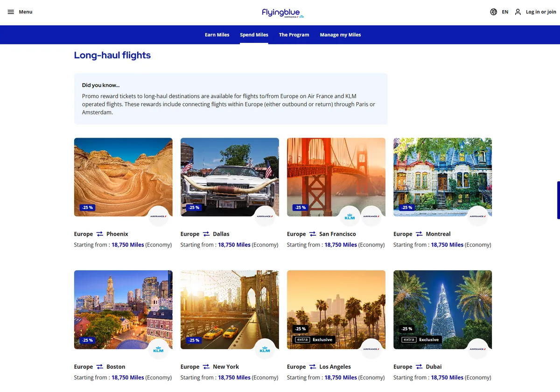Click the Air France logo on the Los Angeles card
Image resolution: width=560 pixels, height=392 pixels.
[371, 349]
